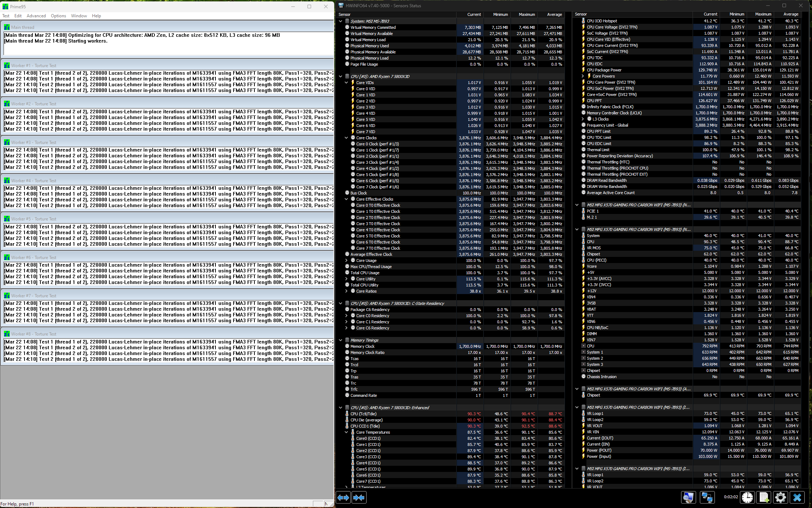Open the Options menu in Prime95
The height and width of the screenshot is (508, 812).
click(58, 16)
